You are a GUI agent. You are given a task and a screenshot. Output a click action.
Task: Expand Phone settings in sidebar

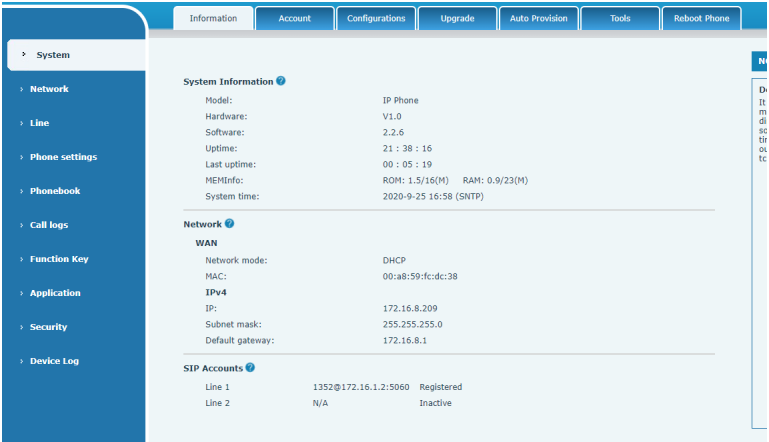[63, 157]
